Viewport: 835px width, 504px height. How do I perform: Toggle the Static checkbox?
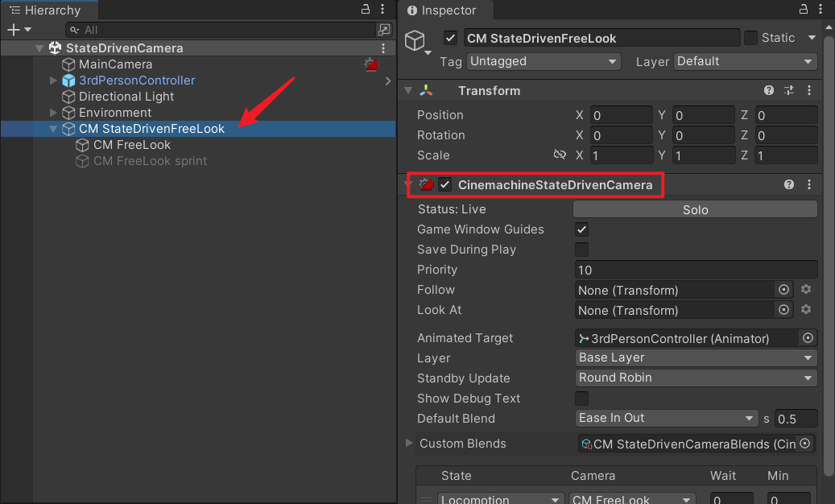pos(750,38)
